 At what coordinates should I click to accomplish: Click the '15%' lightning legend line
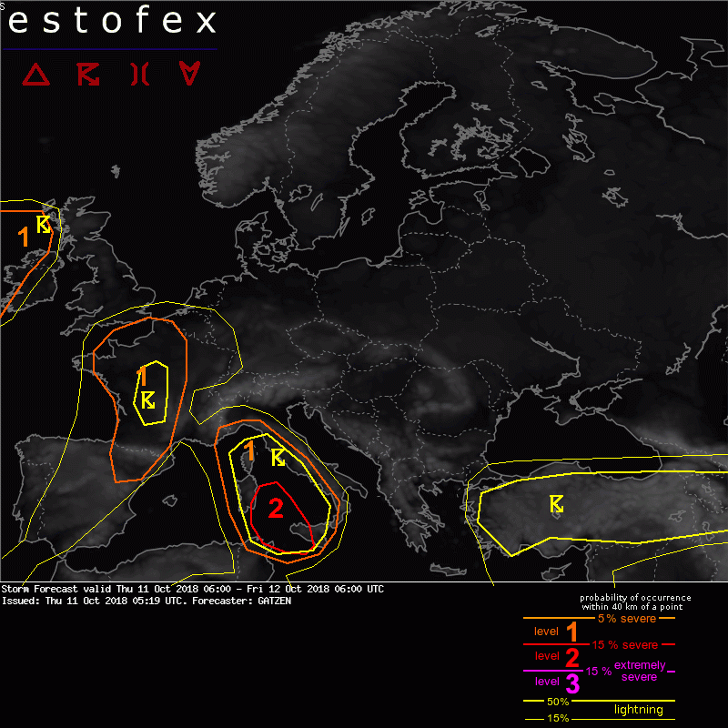point(599,718)
